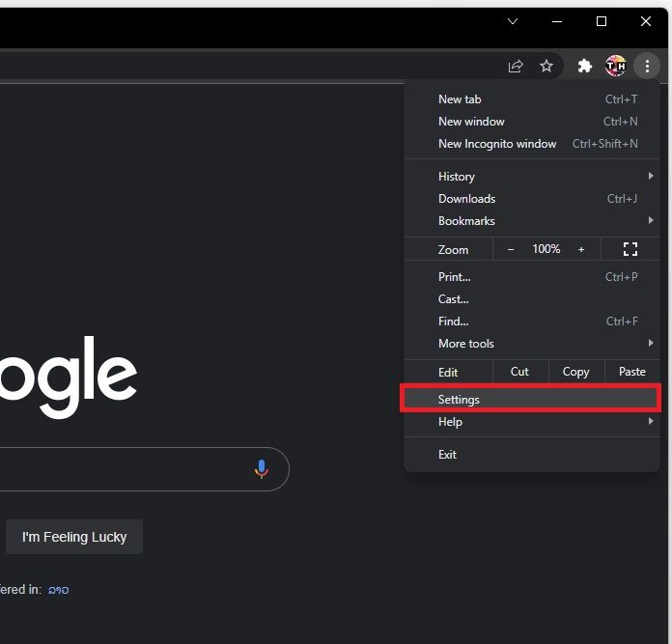Image resolution: width=672 pixels, height=644 pixels.
Task: Bookmark this tab with the star icon
Action: (x=546, y=66)
